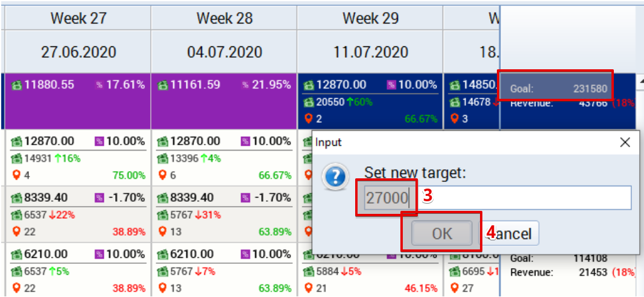Click percent icon beside -1.70% under Week 27
The height and width of the screenshot is (297, 644).
(99, 198)
